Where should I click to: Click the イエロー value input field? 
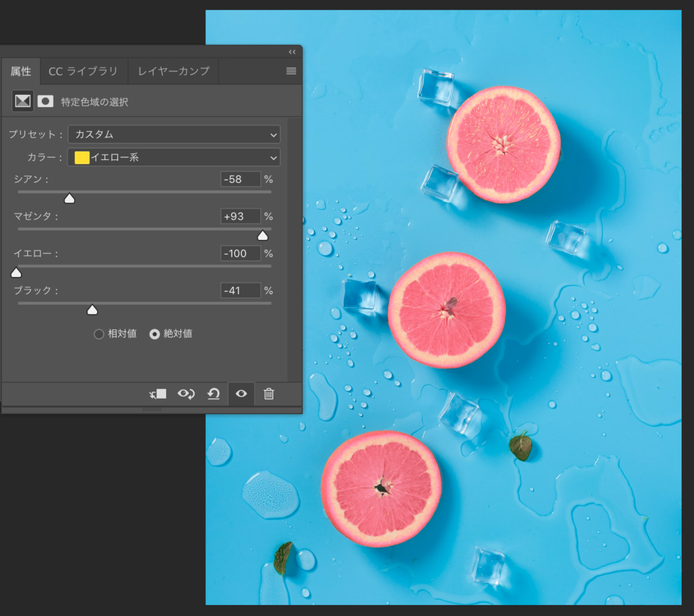[x=241, y=253]
